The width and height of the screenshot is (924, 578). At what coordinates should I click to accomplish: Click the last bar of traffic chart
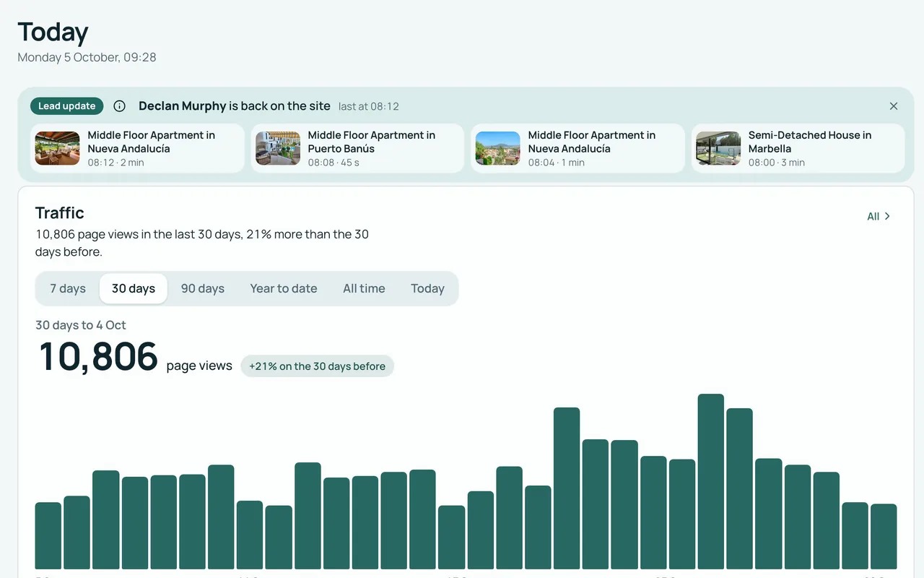click(884, 536)
